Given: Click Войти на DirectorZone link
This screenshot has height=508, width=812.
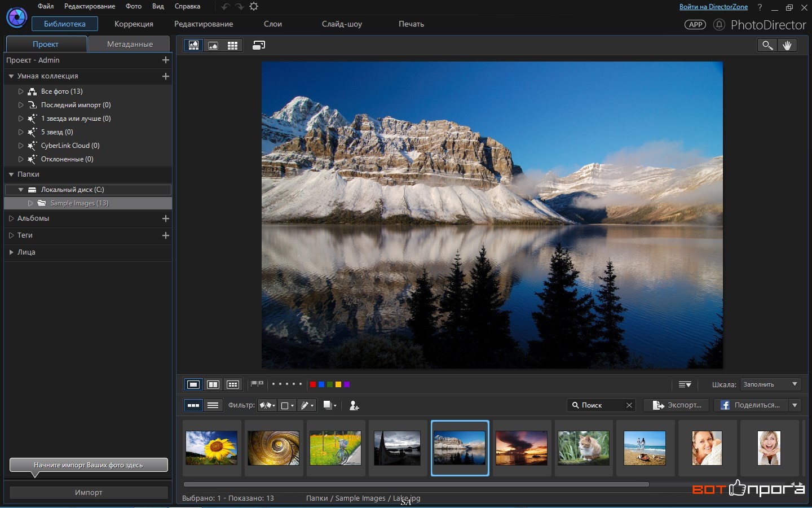Looking at the screenshot, I should tap(713, 7).
